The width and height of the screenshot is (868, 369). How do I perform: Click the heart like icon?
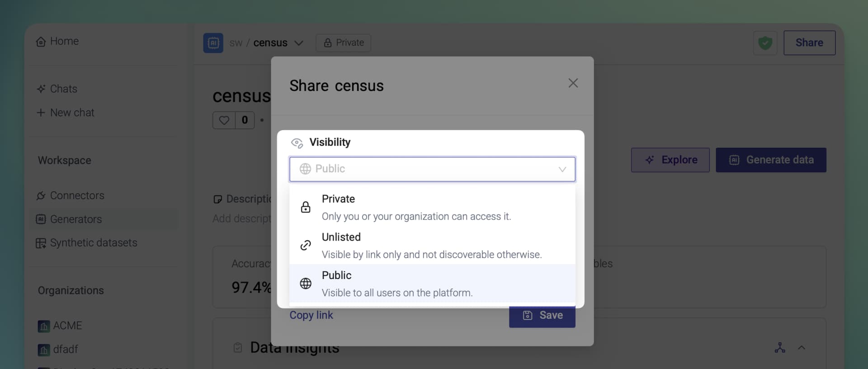[224, 120]
